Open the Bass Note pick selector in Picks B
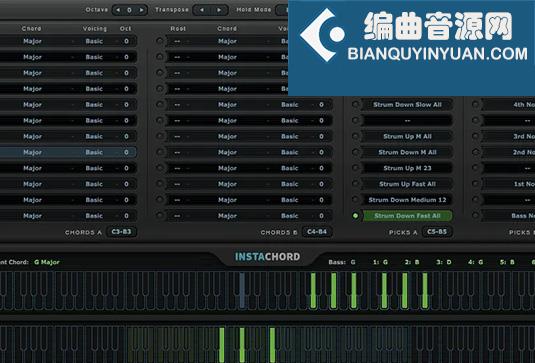 click(x=508, y=216)
